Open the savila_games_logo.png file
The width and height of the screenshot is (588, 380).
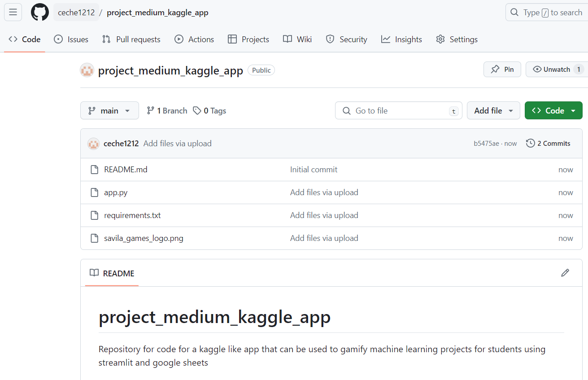point(144,238)
